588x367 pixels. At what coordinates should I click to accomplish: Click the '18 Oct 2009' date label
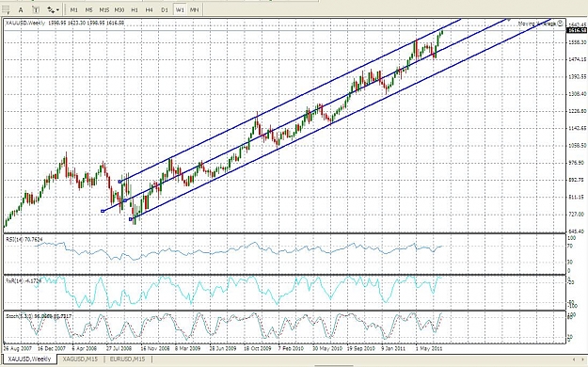pyautogui.click(x=257, y=348)
